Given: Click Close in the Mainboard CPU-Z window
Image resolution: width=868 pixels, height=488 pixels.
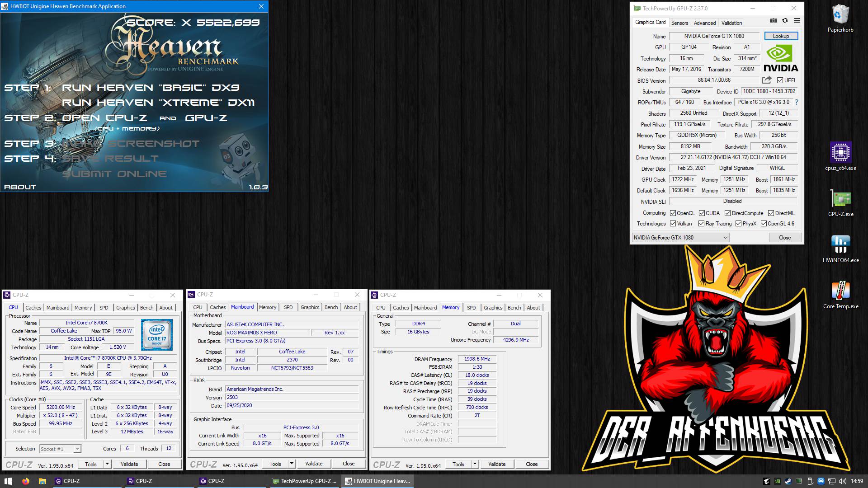Looking at the screenshot, I should pyautogui.click(x=349, y=464).
